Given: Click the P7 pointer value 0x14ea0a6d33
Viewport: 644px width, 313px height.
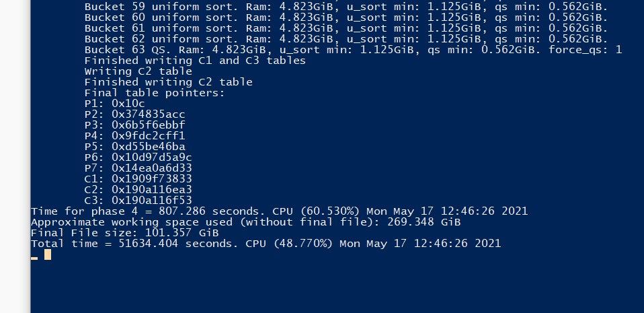Looking at the screenshot, I should point(152,168).
